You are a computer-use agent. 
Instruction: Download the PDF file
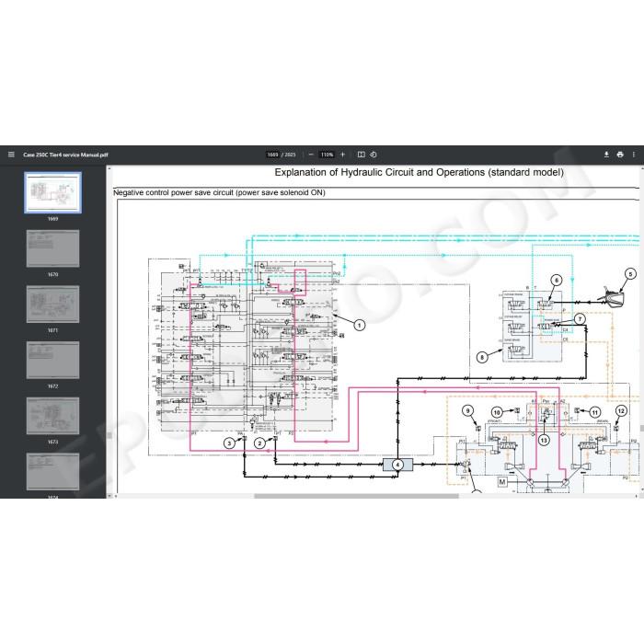tap(606, 155)
